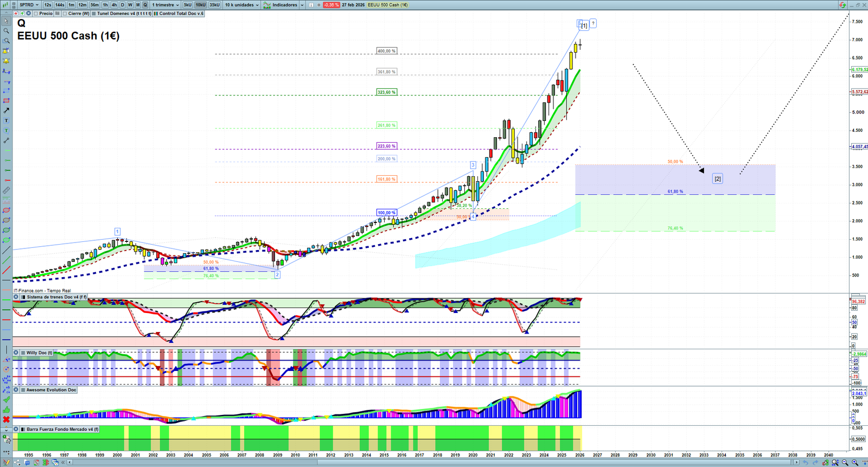
Task: Select the 4h timeframe
Action: (114, 5)
